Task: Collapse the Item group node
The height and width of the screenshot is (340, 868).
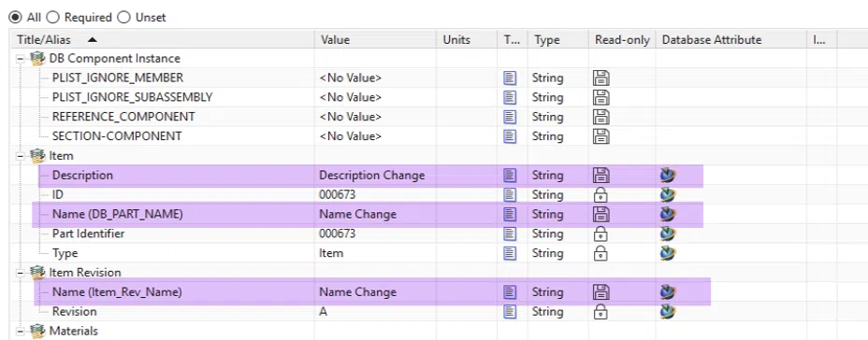Action: click(21, 156)
